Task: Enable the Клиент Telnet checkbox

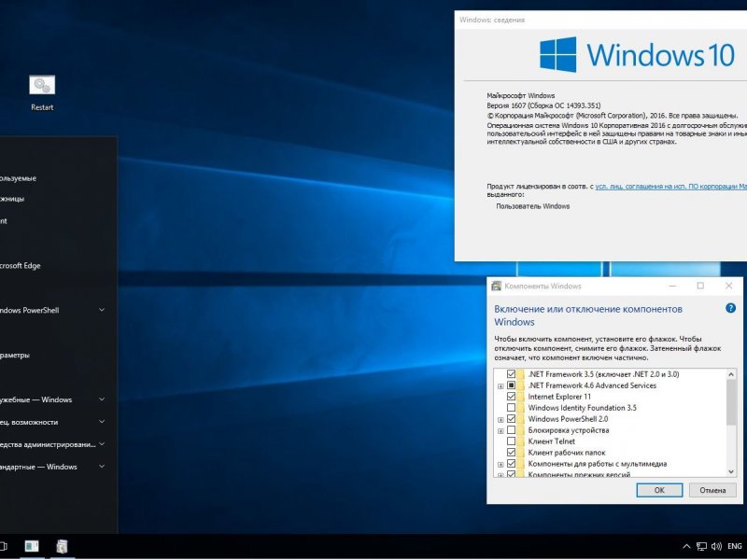Action: coord(511,441)
